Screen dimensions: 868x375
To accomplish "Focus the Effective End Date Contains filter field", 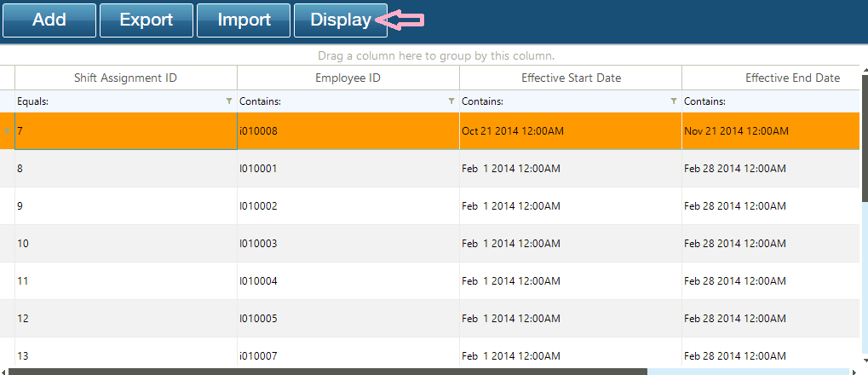I will point(771,101).
